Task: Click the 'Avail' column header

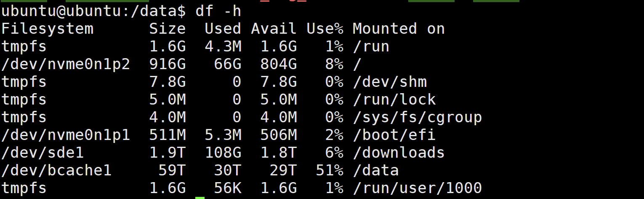Action: pyautogui.click(x=274, y=29)
